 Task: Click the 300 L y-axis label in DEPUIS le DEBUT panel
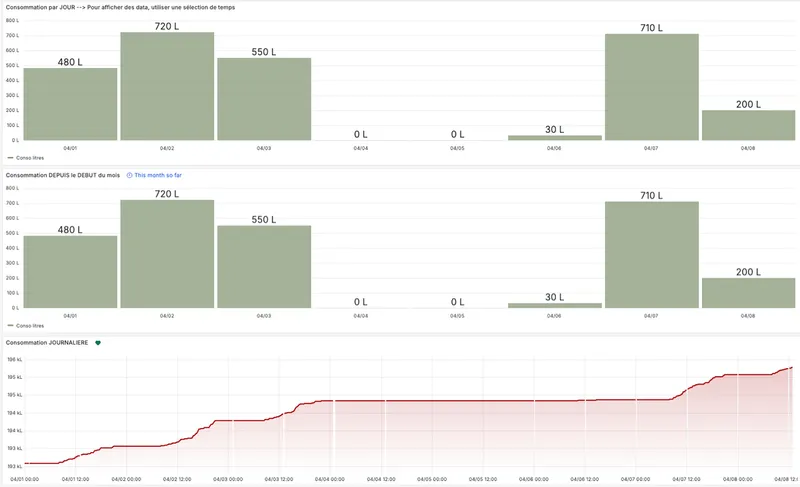point(12,263)
